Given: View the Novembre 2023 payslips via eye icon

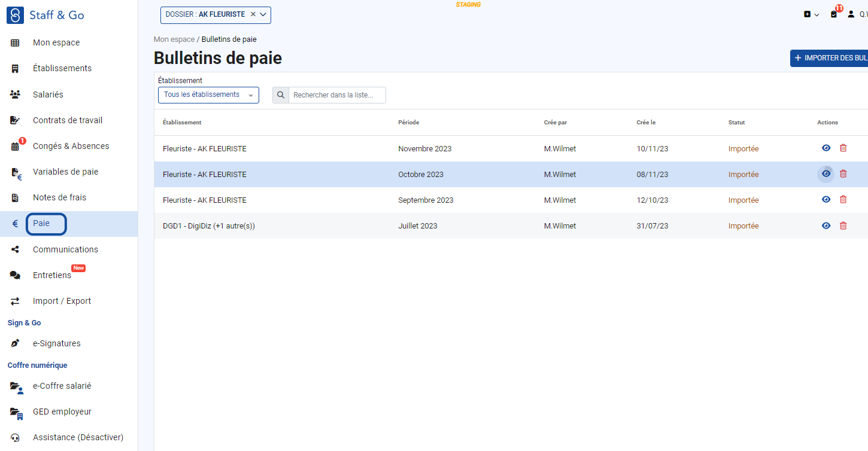Looking at the screenshot, I should coord(826,148).
